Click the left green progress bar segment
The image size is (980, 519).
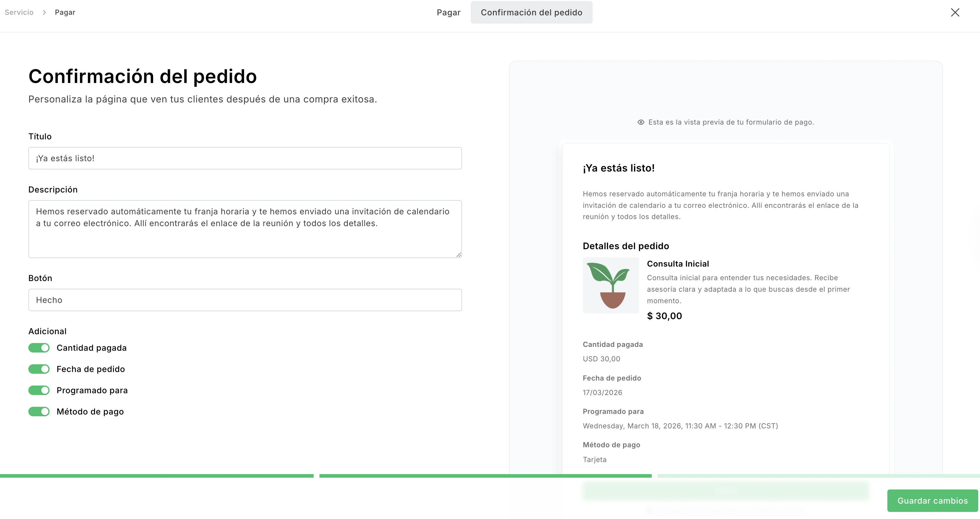157,476
